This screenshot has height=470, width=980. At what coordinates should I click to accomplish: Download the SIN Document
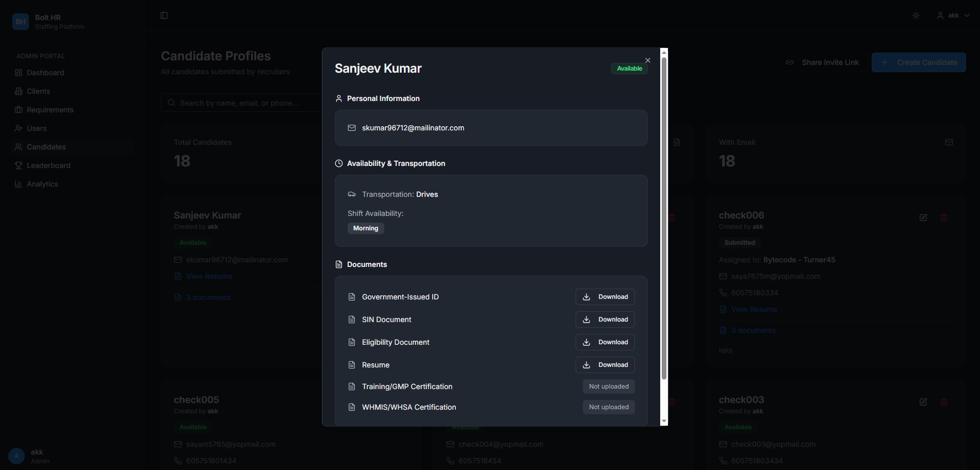pos(605,320)
